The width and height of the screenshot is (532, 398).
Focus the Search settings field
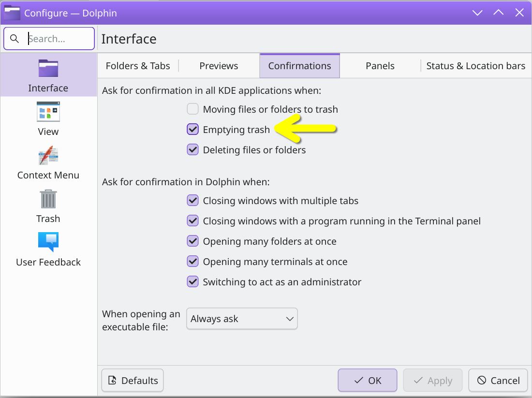click(x=49, y=39)
